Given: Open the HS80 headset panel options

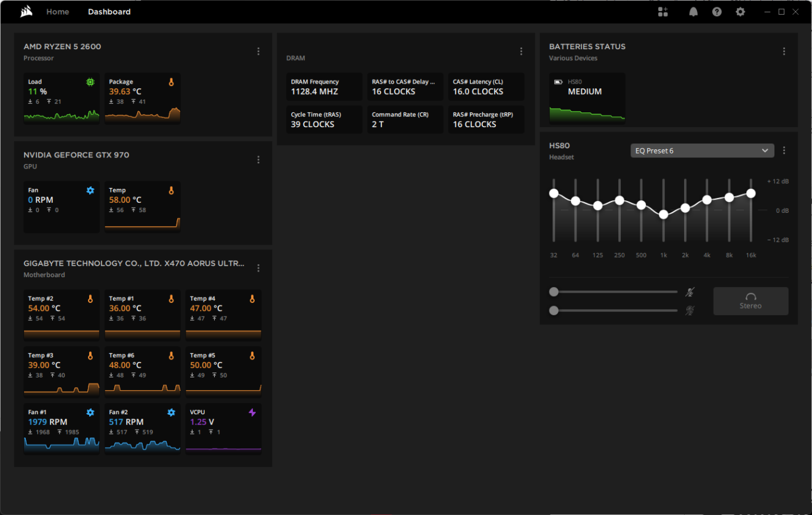Looking at the screenshot, I should [x=784, y=151].
